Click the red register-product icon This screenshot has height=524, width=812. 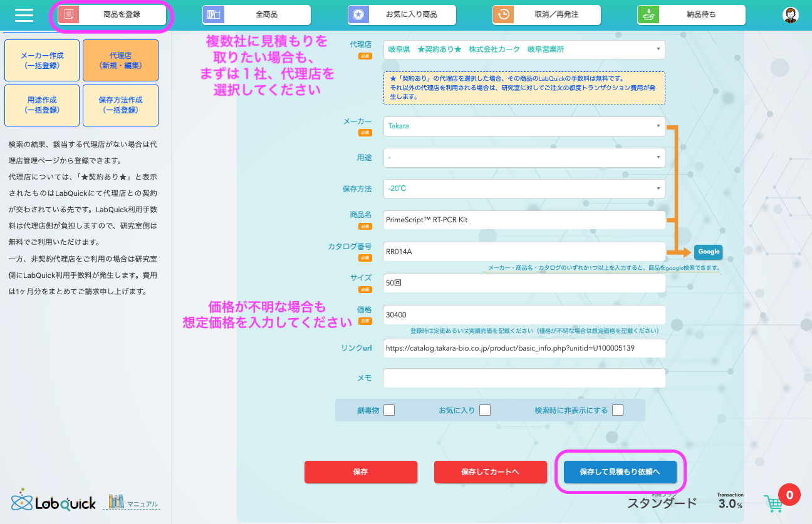[69, 14]
